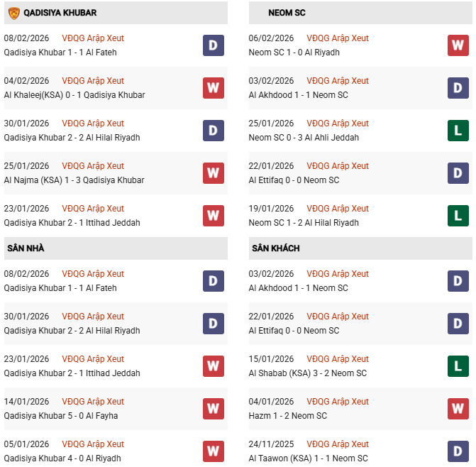
Task: Select D badge for Al Taawon match
Action: click(x=458, y=451)
